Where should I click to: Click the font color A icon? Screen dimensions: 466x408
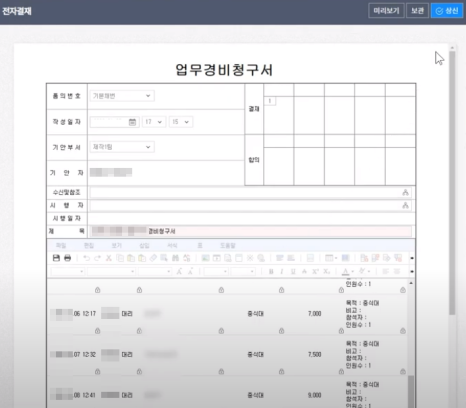[x=346, y=272]
